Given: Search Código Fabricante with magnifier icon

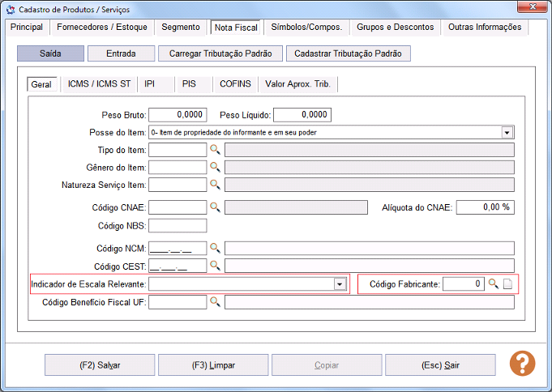Looking at the screenshot, I should pos(494,283).
